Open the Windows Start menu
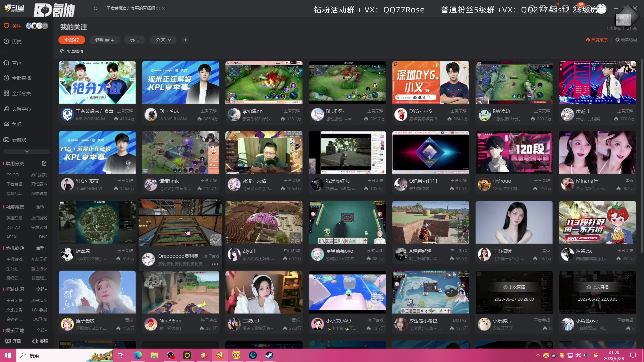 8,355
